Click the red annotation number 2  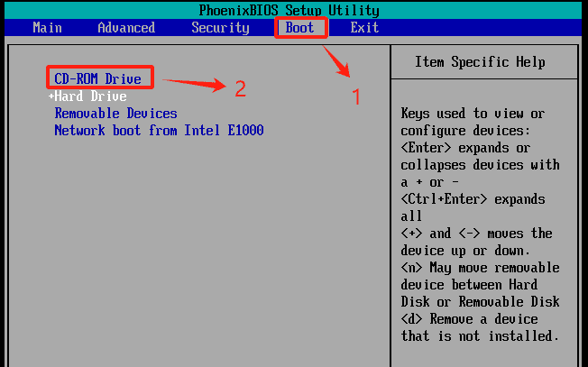[240, 88]
